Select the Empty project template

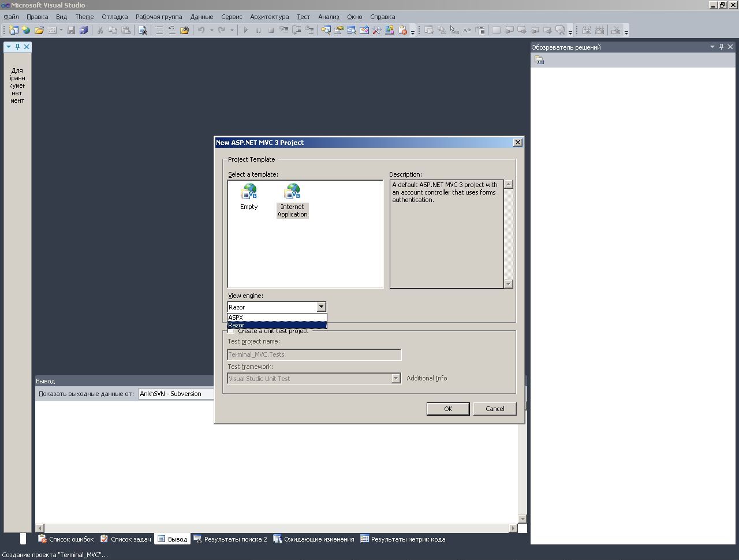pos(249,197)
